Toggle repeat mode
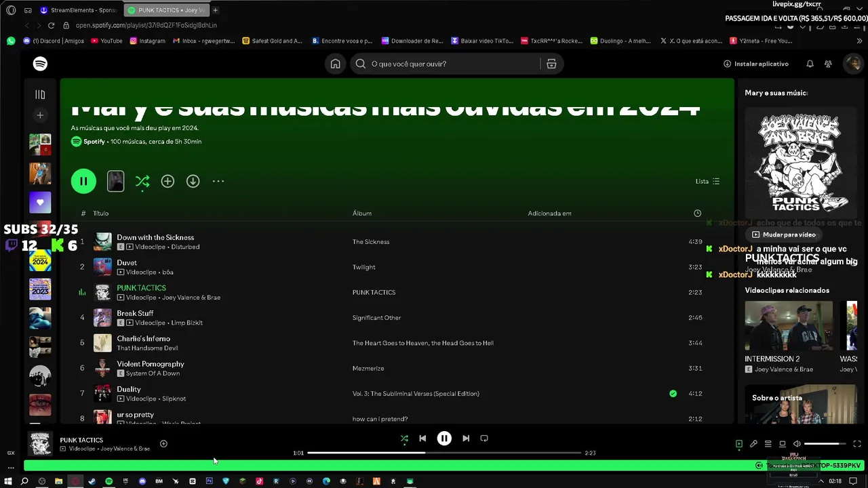Image resolution: width=868 pixels, height=488 pixels. coord(484,439)
